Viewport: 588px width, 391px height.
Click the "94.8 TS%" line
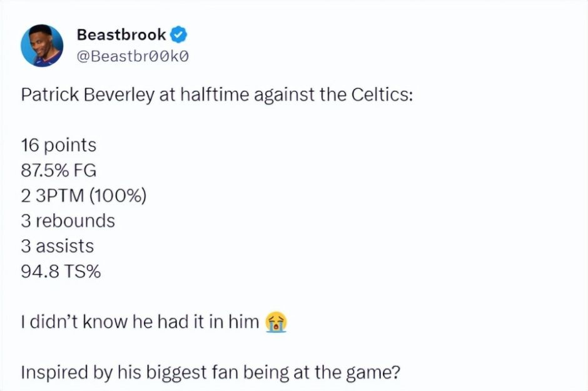pos(61,272)
